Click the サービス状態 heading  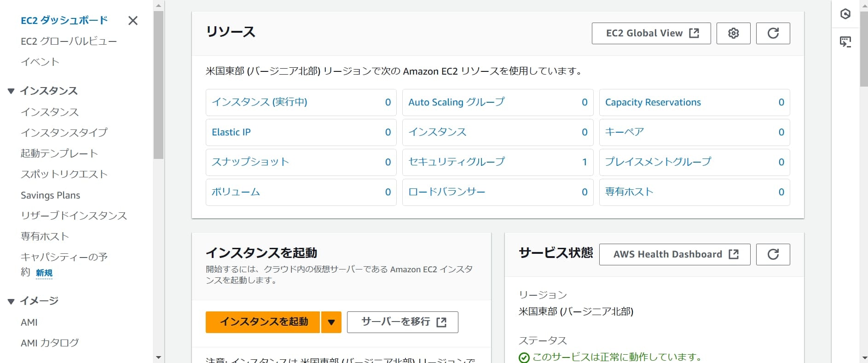click(x=556, y=253)
